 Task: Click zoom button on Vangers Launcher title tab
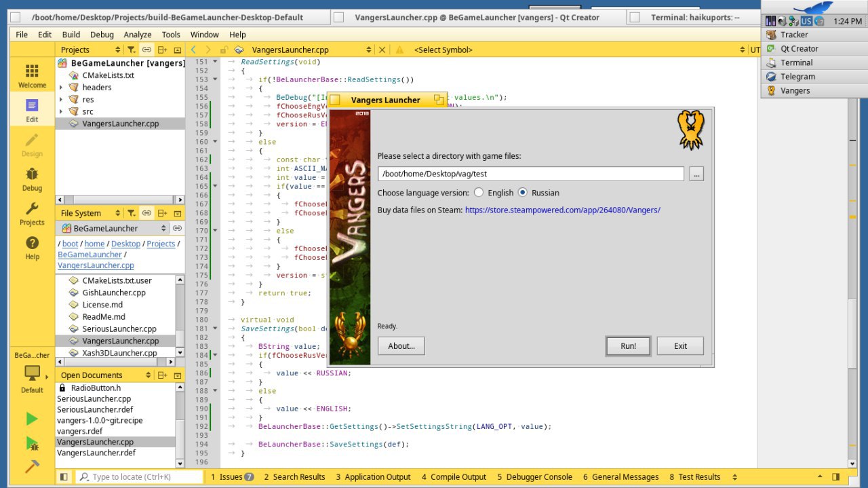pos(439,100)
